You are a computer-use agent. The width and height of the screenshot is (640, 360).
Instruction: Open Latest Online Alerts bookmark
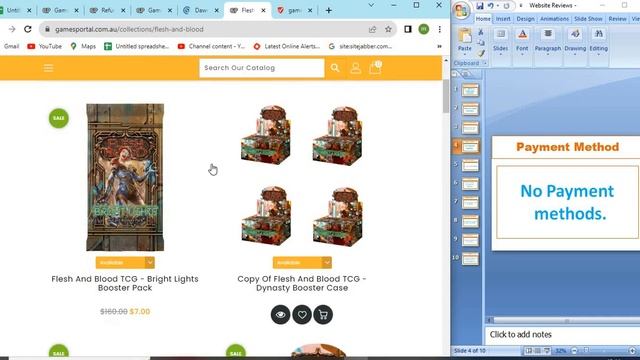pyautogui.click(x=287, y=47)
